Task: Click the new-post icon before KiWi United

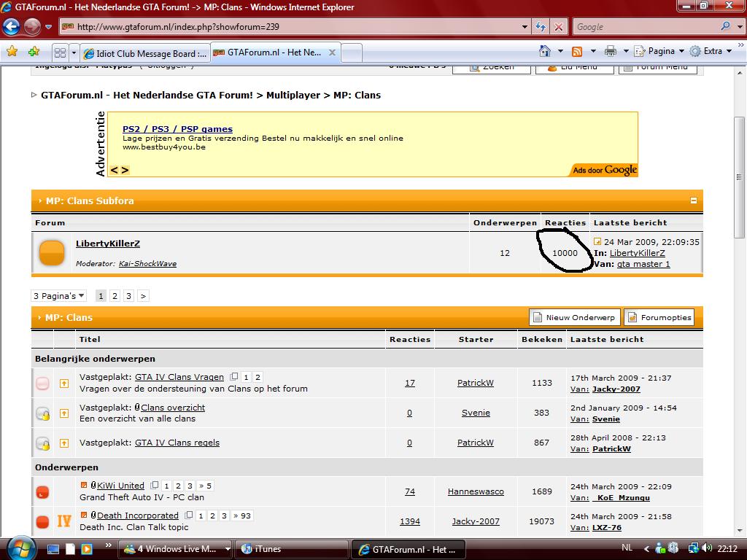Action: pos(84,485)
